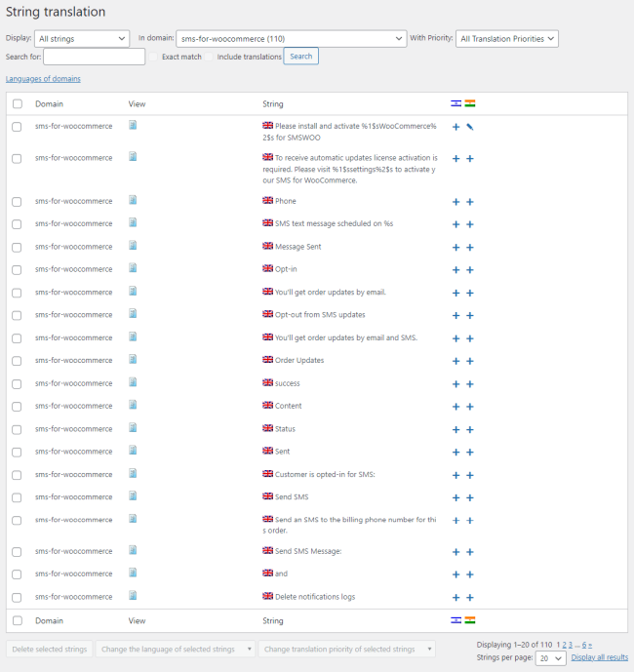Open view icon for 'Phone' string row

click(x=133, y=200)
